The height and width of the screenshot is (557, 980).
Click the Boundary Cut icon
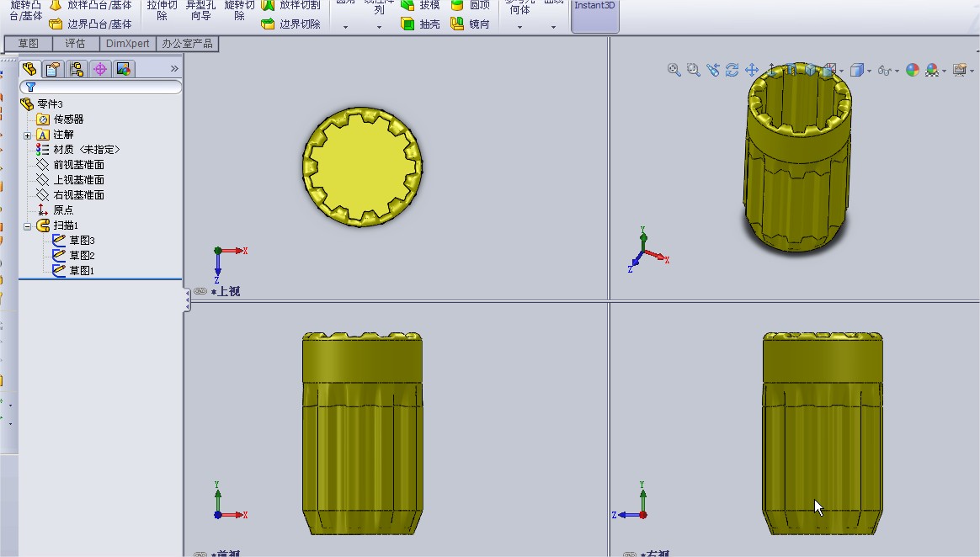point(268,24)
